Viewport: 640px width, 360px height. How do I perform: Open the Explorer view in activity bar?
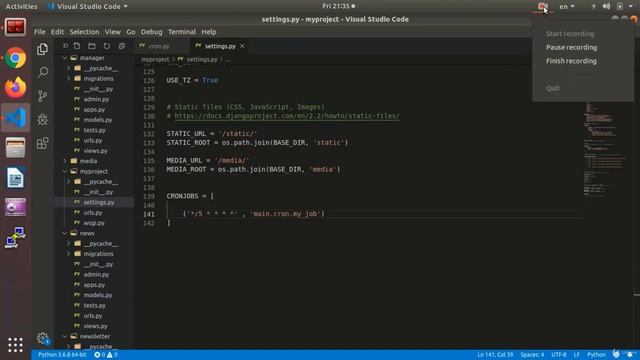tap(42, 49)
